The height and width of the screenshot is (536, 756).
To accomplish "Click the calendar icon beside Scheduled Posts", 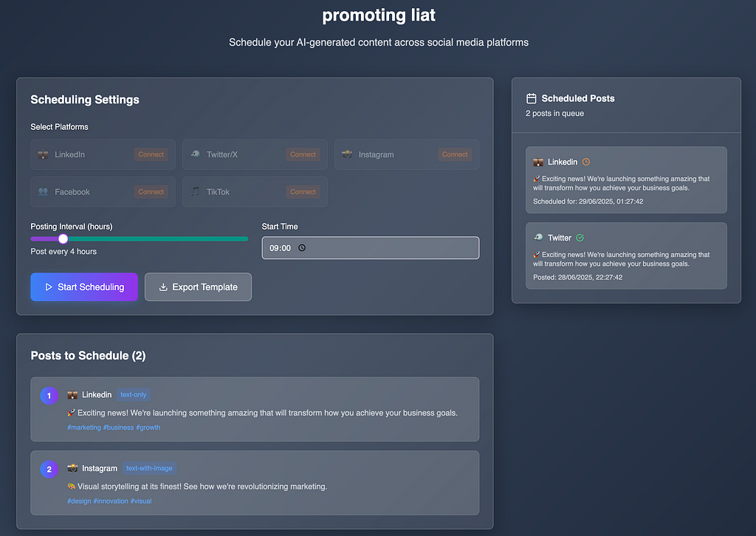I will tap(531, 98).
